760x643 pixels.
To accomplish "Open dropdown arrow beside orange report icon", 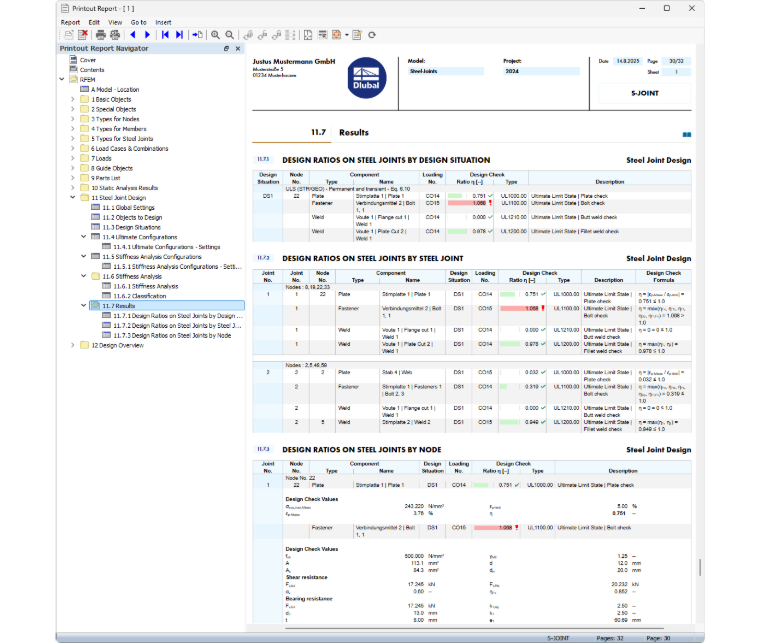I will [x=347, y=35].
